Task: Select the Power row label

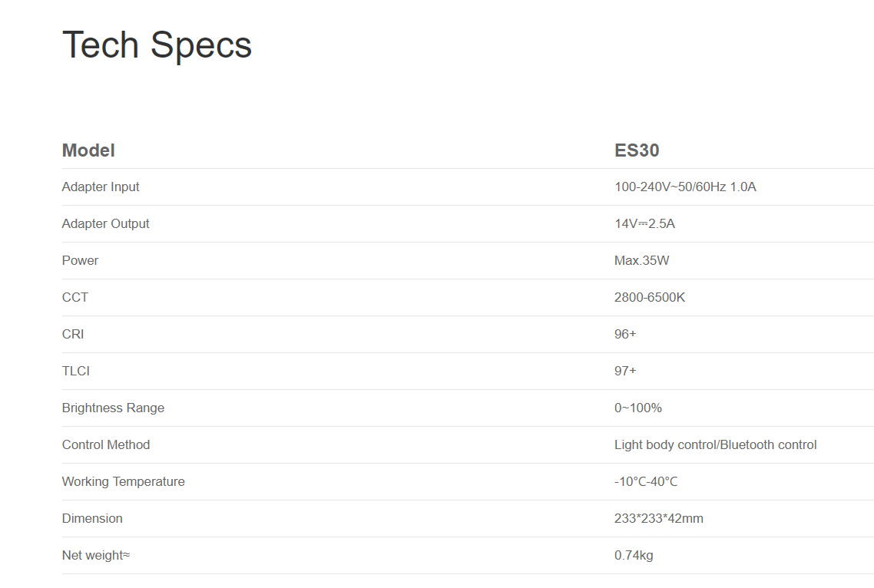Action: tap(80, 260)
